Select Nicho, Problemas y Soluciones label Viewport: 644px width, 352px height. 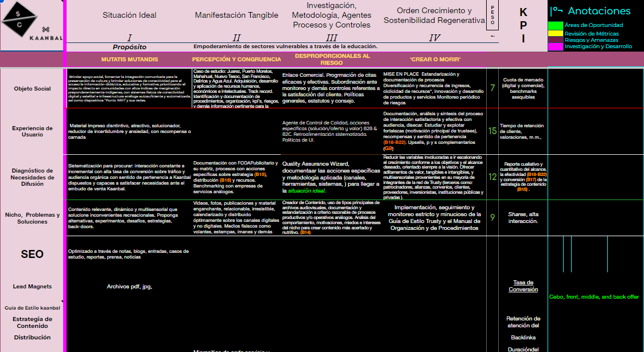(33, 218)
